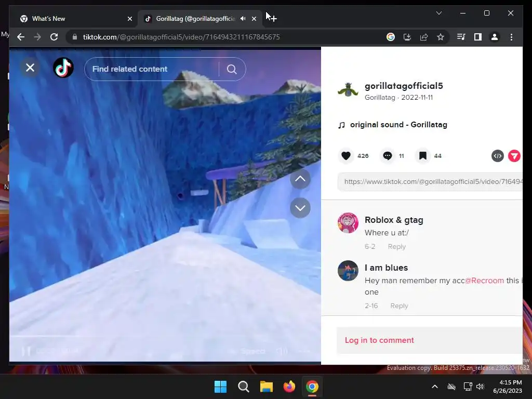532x399 pixels.
Task: Select the video URL link field
Action: tap(430, 181)
